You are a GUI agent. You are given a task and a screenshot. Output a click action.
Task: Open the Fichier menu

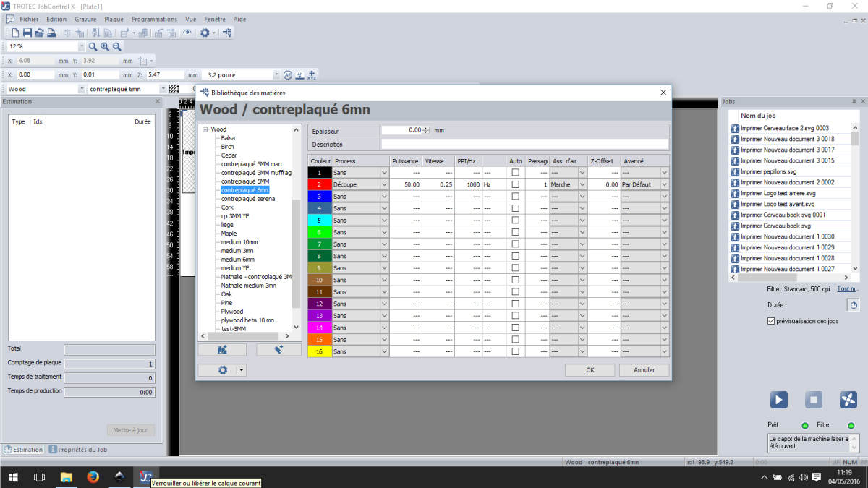click(x=29, y=20)
